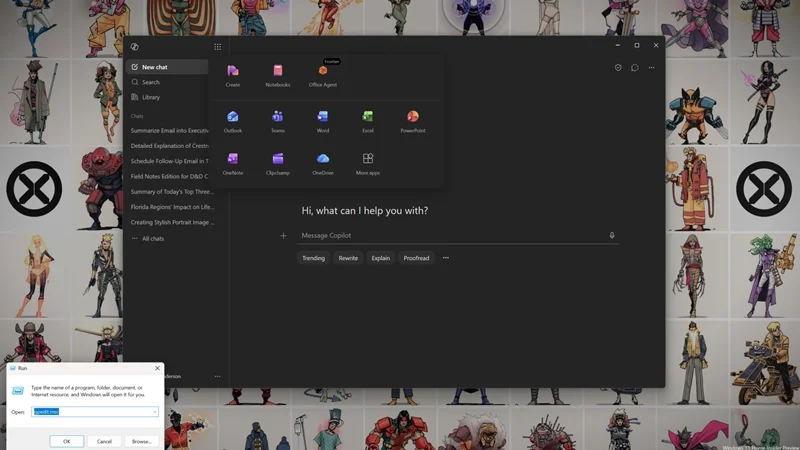Select the Trending prompt chip

click(313, 258)
